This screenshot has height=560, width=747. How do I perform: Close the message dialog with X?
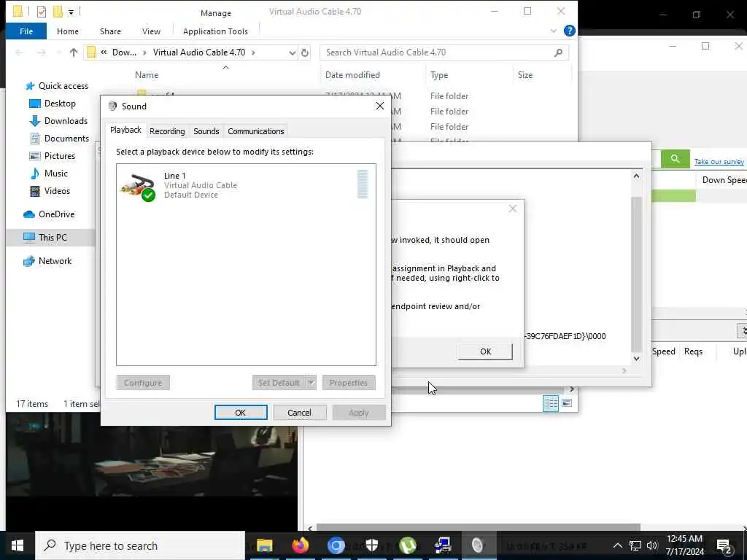pos(512,209)
